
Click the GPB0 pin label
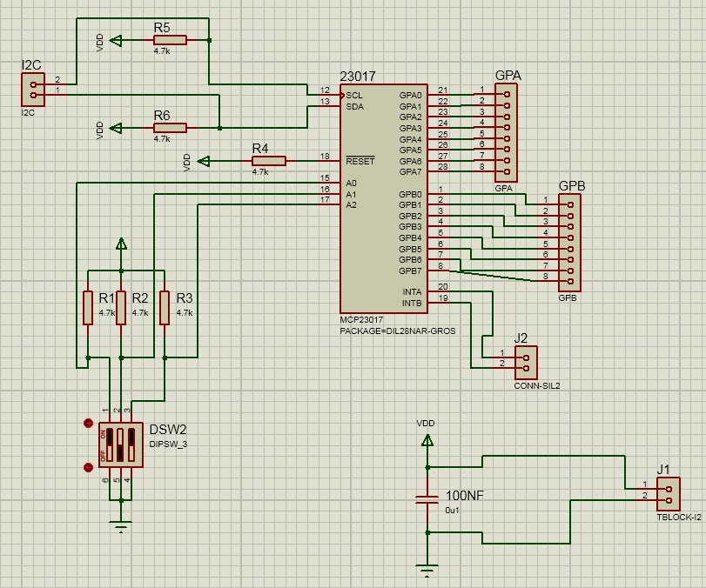411,194
